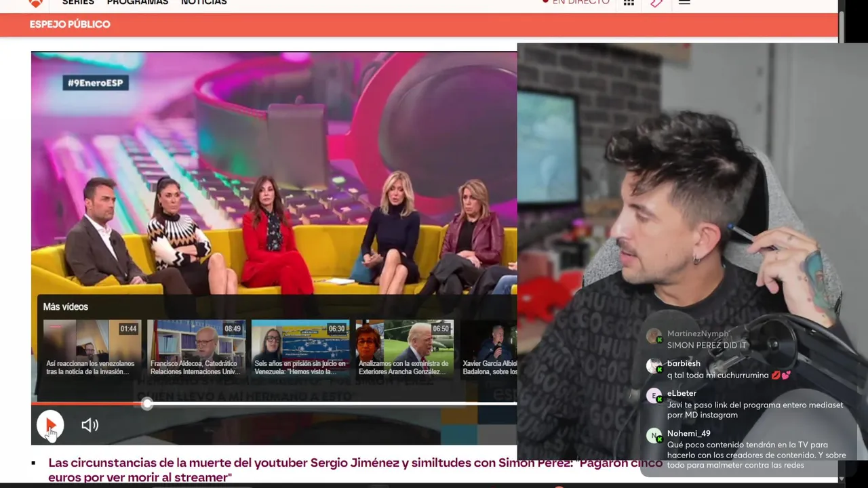Click the #9EneroESP hashtag label
868x488 pixels.
(96, 83)
